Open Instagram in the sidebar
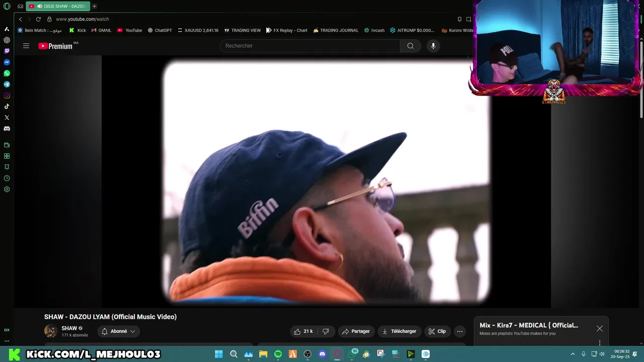The width and height of the screenshot is (644, 362). (x=7, y=96)
